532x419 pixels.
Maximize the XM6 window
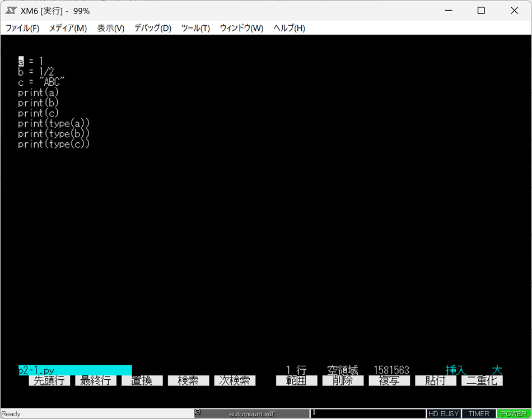click(x=481, y=11)
